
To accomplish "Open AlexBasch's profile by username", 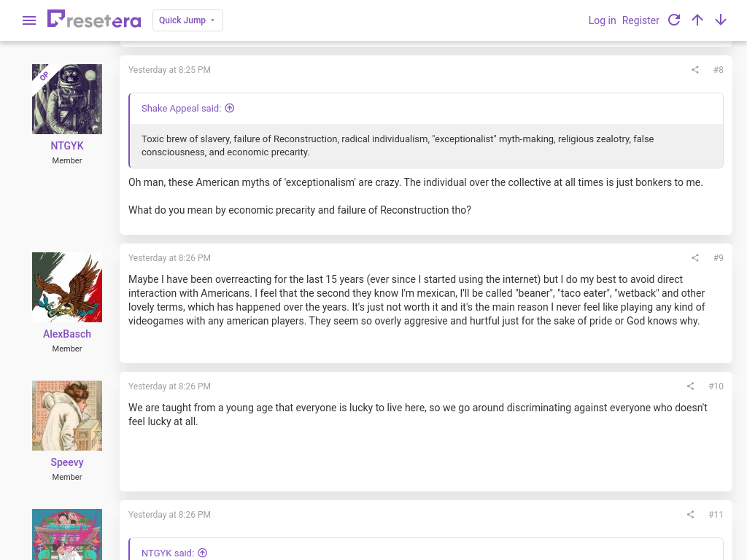I will tap(67, 334).
